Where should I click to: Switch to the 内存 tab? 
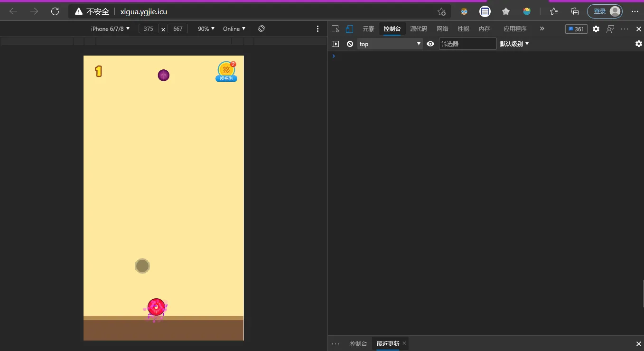click(484, 29)
